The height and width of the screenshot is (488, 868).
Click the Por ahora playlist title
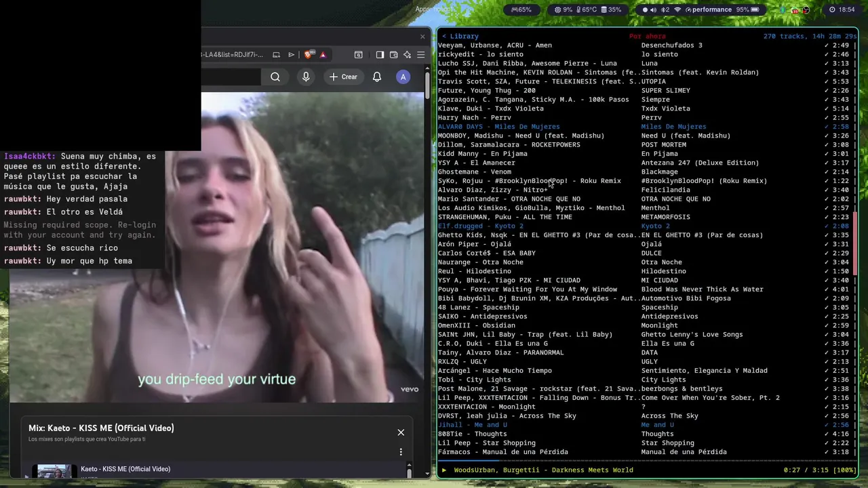[647, 36]
